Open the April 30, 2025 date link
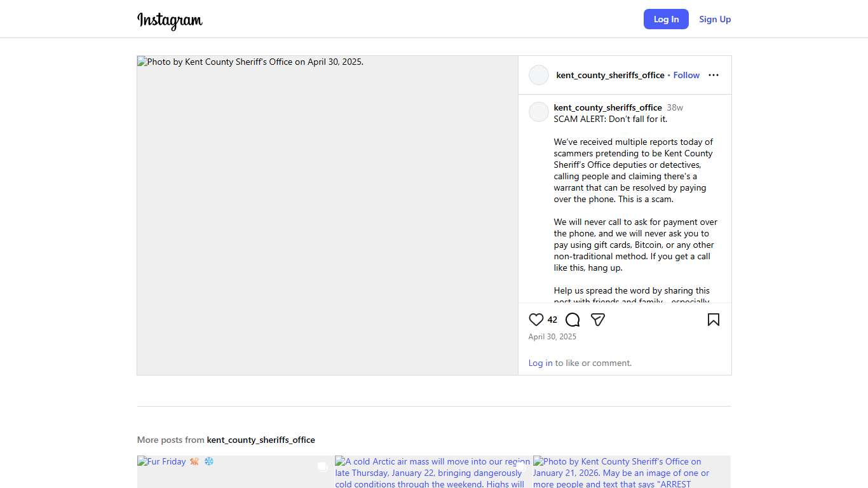This screenshot has width=868, height=488. click(552, 337)
